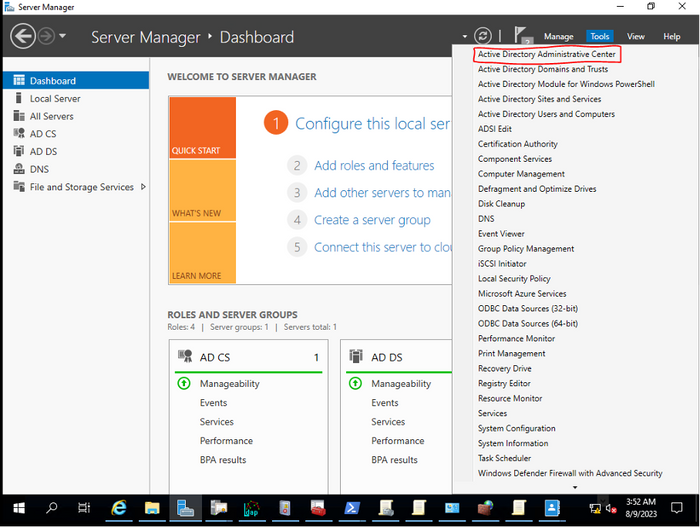
Task: Click Add roles and features link
Action: click(374, 166)
